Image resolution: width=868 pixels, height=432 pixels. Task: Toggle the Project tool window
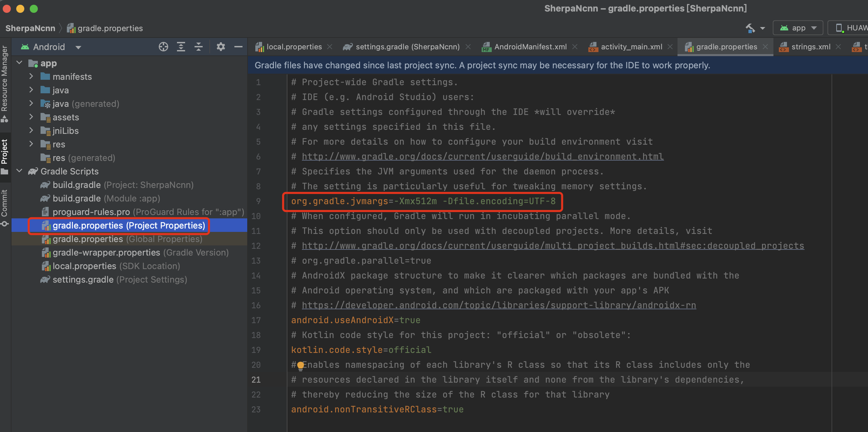5,157
